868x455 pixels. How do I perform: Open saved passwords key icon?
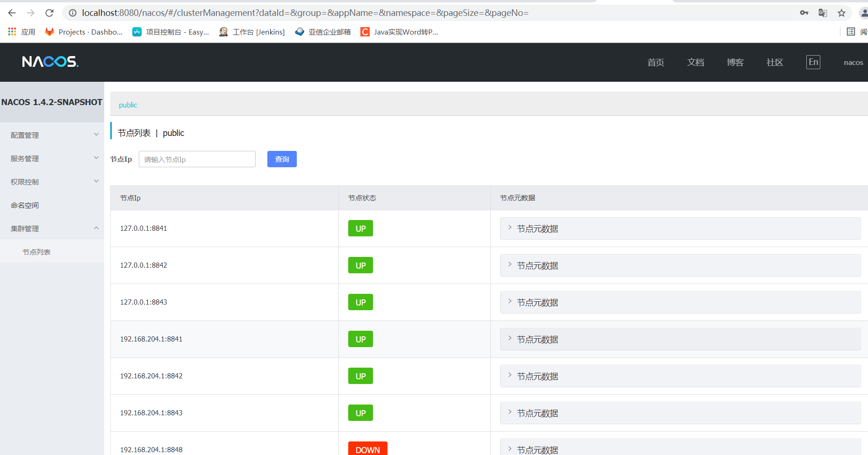point(804,13)
